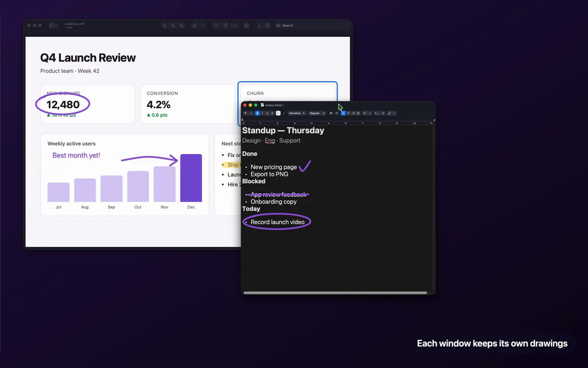Align text right in the notes window
Viewport: 588px width, 368px height.
[x=353, y=113]
